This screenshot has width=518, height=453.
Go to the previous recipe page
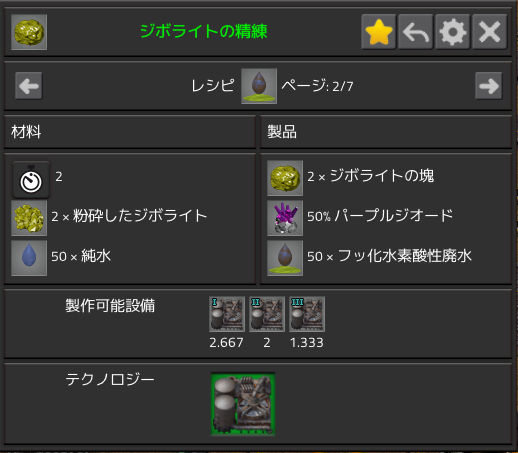[x=29, y=86]
